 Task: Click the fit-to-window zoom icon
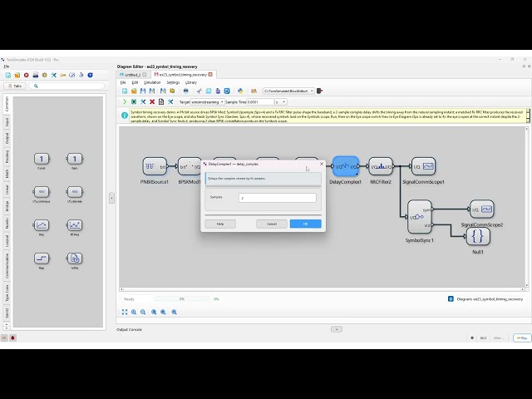[x=125, y=313]
